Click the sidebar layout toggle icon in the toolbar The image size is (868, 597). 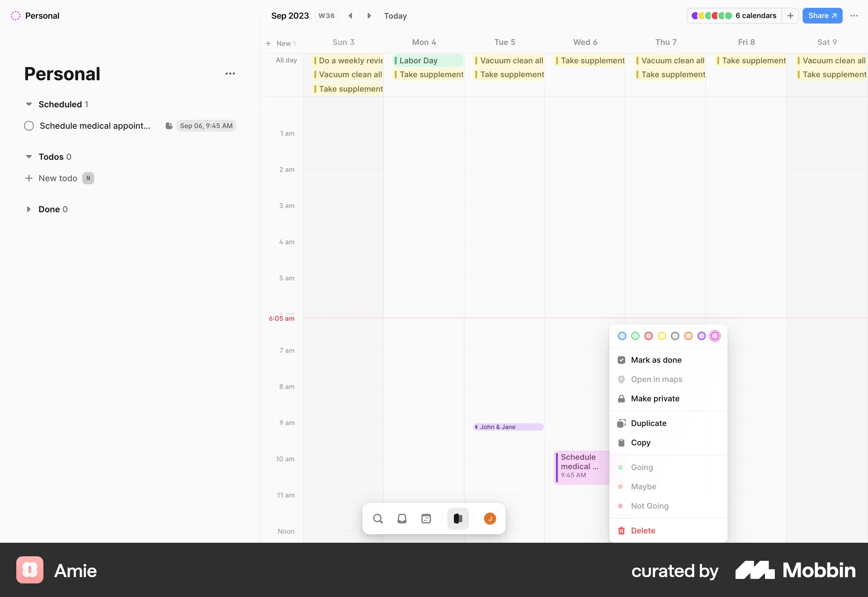[x=458, y=518]
